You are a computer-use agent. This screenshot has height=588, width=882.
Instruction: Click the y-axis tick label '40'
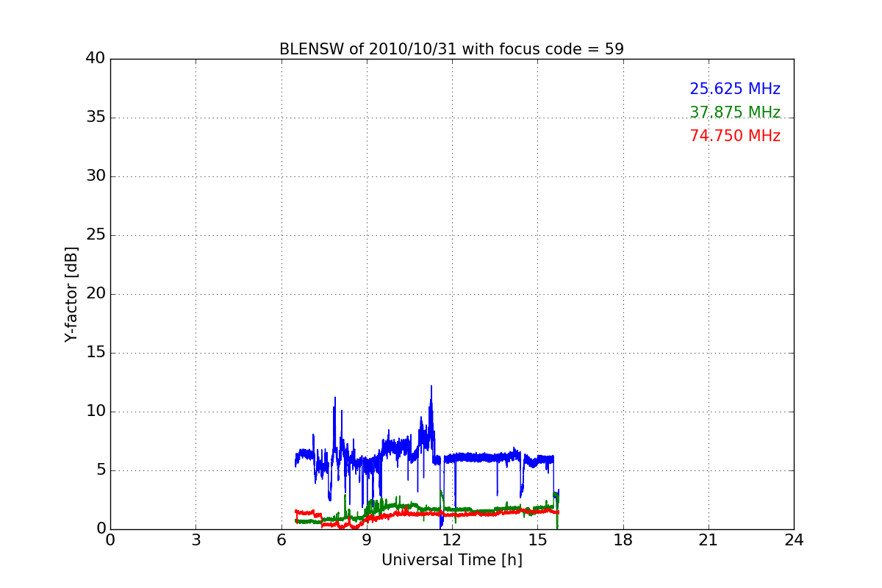pos(96,59)
